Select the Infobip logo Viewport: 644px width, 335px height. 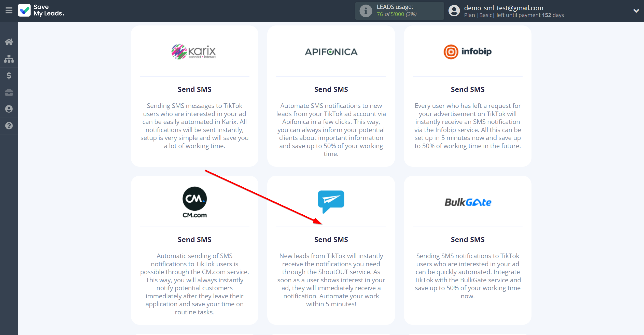point(468,52)
